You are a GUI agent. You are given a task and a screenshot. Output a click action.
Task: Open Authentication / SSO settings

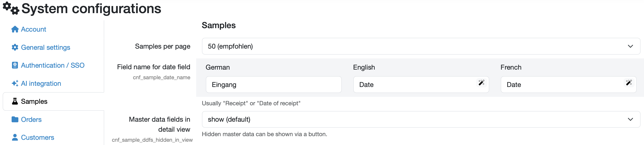pos(53,65)
